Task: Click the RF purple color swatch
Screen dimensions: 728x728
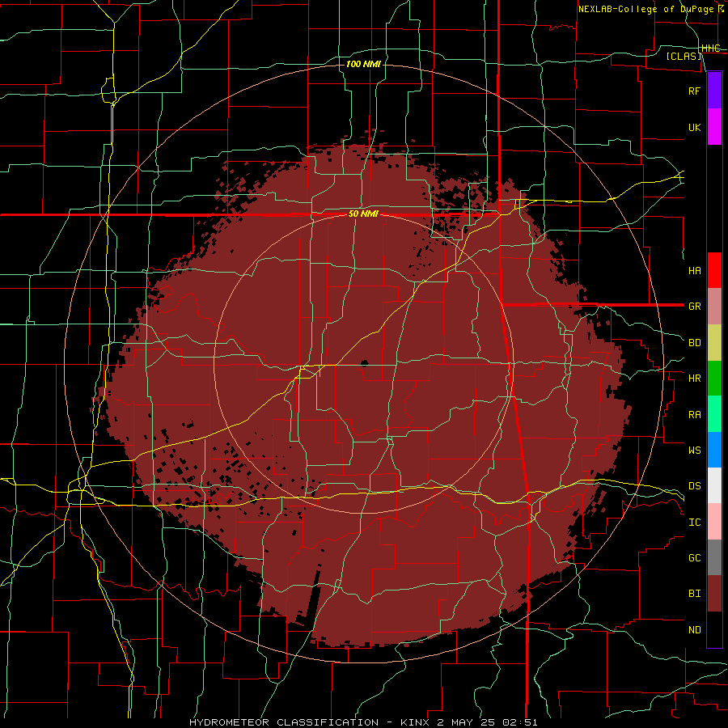Action: click(714, 91)
